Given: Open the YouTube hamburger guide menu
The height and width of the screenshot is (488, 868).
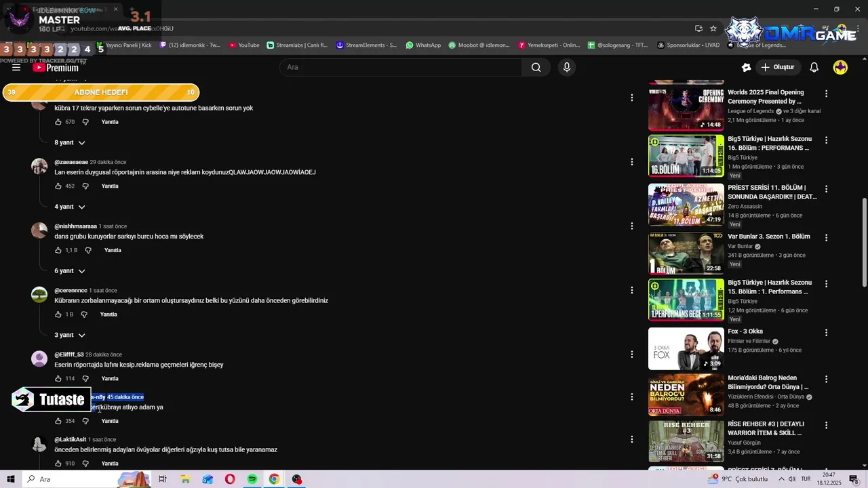Looking at the screenshot, I should [16, 67].
